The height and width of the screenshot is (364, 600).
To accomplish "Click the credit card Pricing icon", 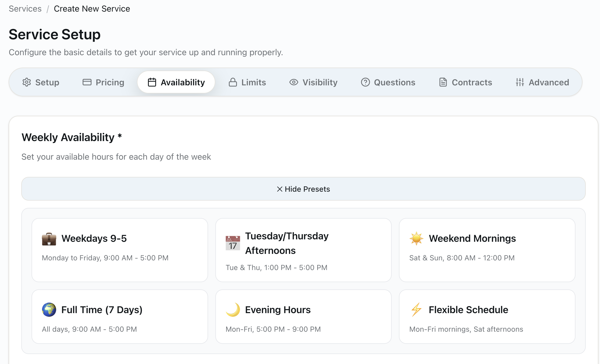I will click(87, 82).
